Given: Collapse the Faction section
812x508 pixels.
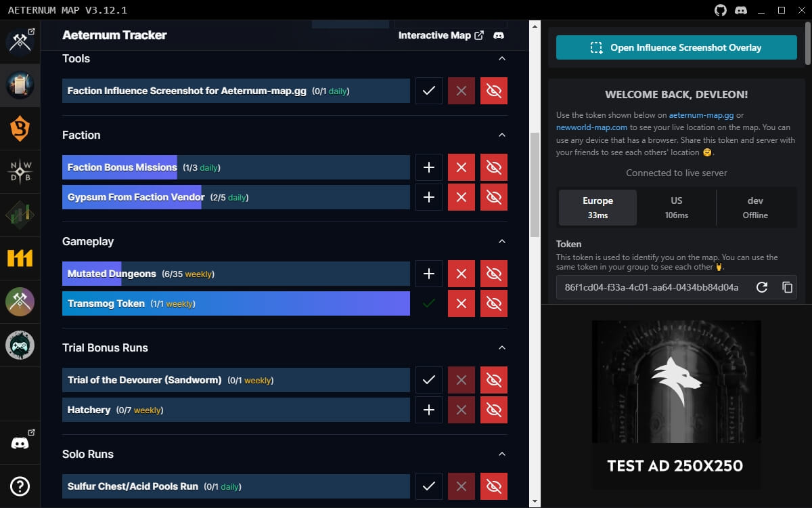Looking at the screenshot, I should [502, 135].
